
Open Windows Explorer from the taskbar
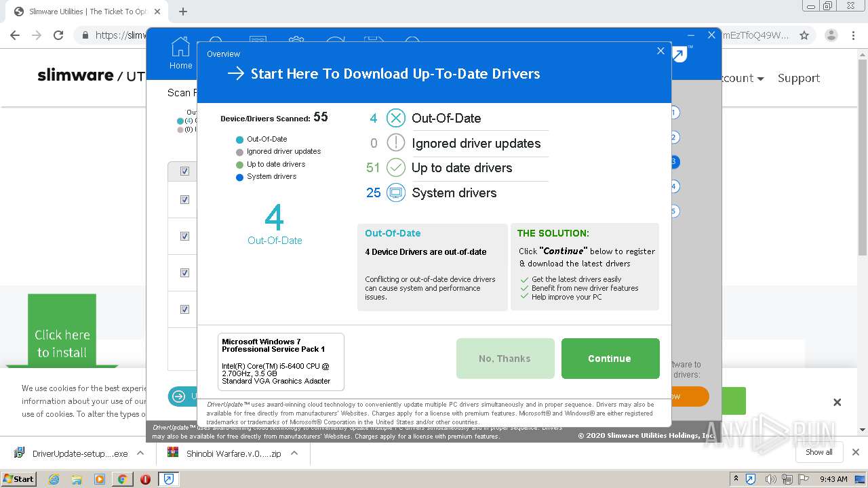(77, 479)
